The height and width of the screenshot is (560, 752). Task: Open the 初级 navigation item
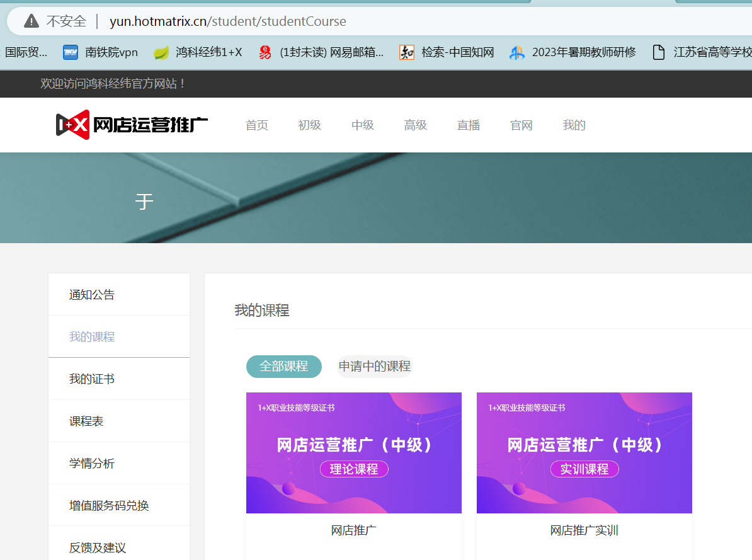coord(309,125)
